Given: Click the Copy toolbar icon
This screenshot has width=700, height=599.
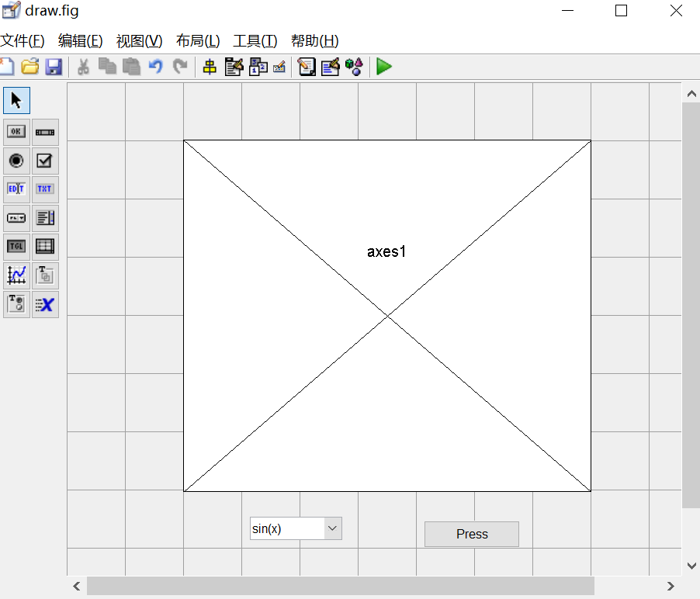Looking at the screenshot, I should [x=107, y=67].
